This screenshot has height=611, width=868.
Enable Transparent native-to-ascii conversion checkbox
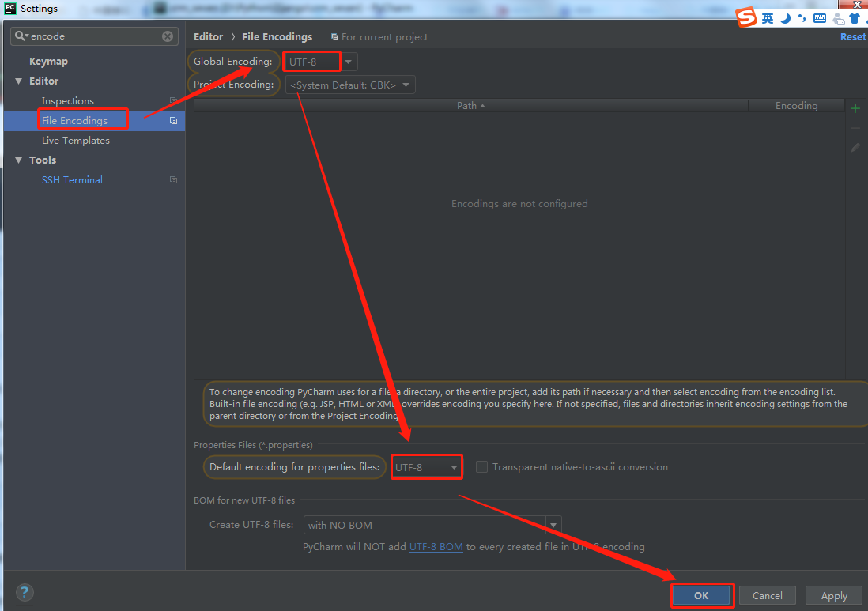coord(481,467)
